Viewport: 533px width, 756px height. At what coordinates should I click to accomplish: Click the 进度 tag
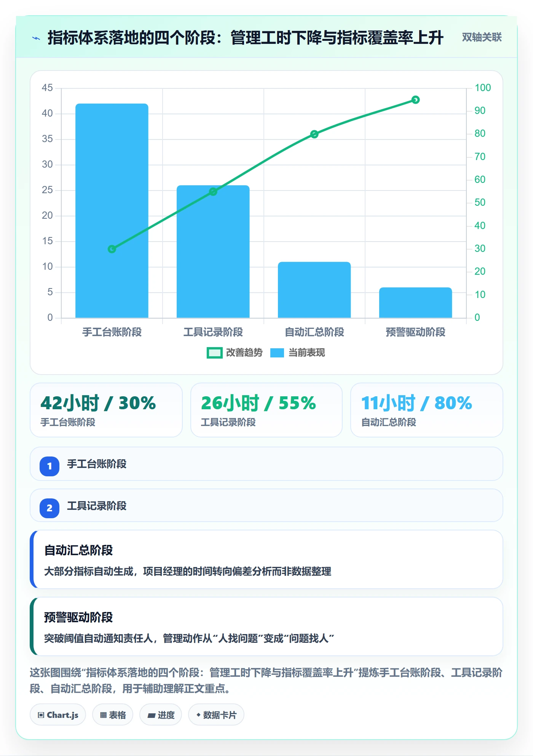[161, 715]
